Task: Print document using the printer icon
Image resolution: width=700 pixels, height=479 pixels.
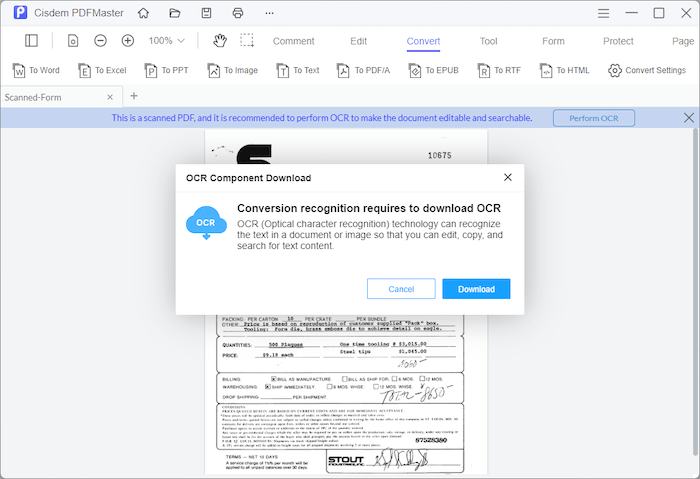Action: [237, 13]
